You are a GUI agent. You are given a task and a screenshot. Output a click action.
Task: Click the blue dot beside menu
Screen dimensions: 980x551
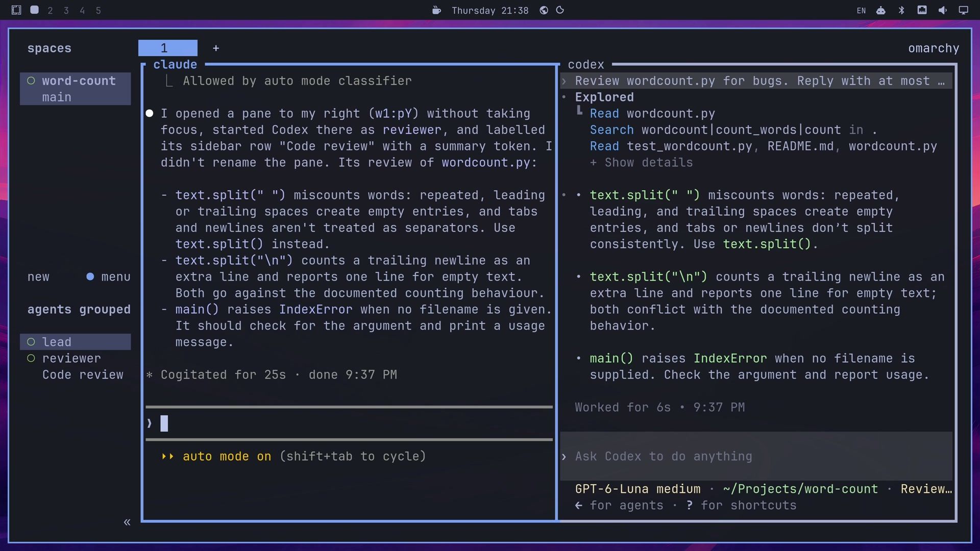click(x=90, y=277)
